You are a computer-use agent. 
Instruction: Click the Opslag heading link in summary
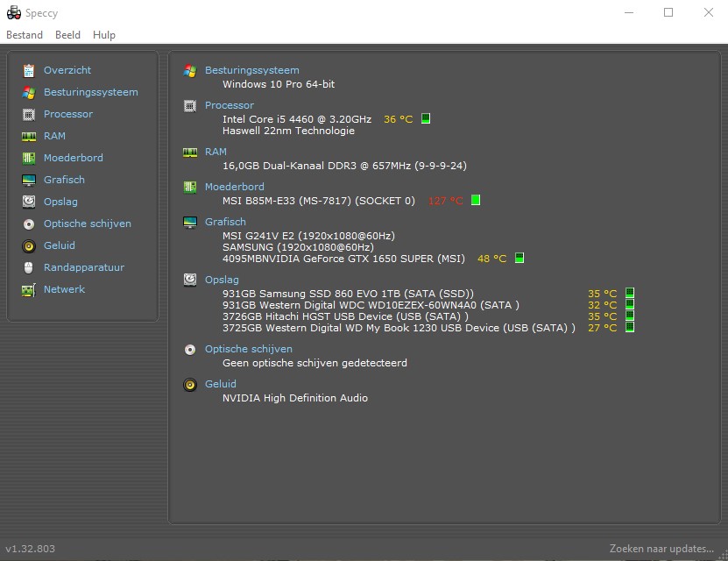click(x=222, y=280)
